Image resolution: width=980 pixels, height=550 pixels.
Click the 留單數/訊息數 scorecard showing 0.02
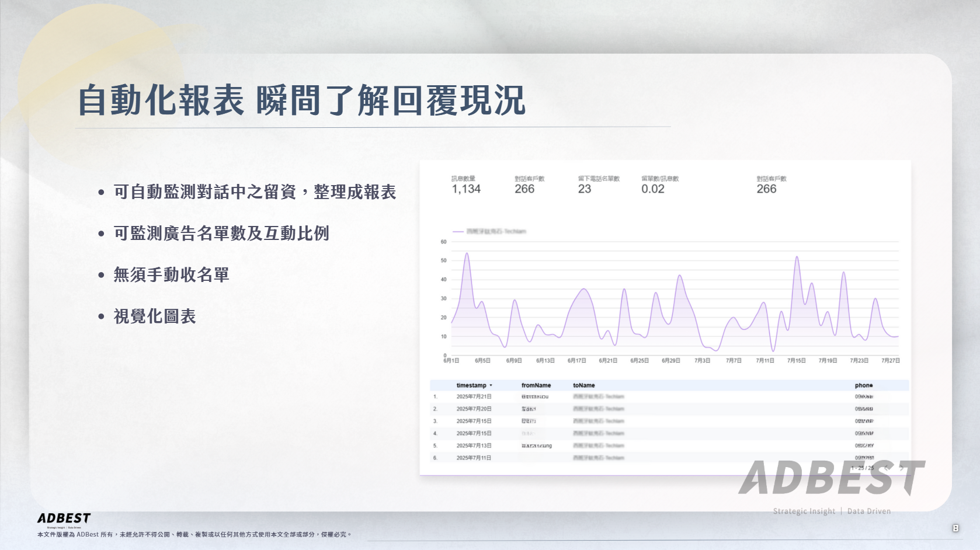[x=659, y=185]
